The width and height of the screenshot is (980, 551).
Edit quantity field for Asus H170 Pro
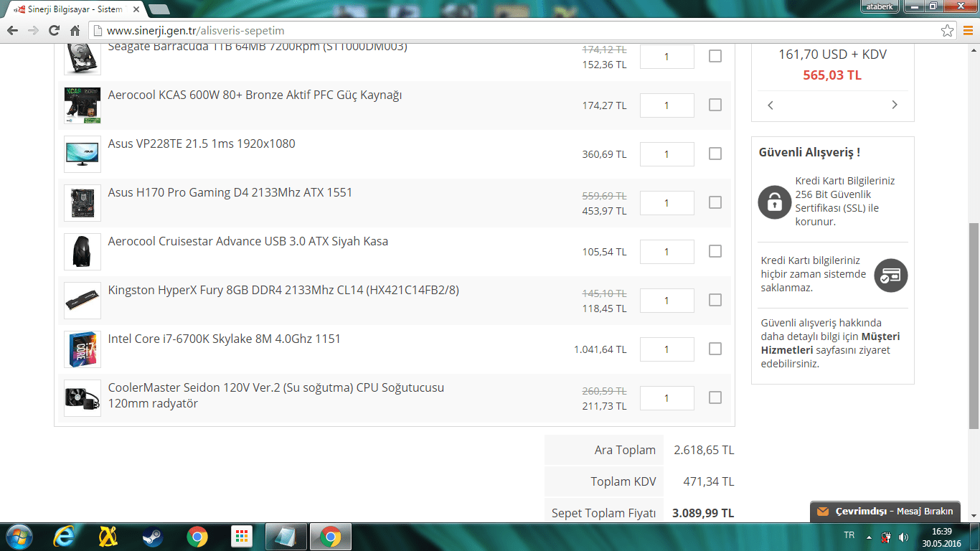[666, 203]
